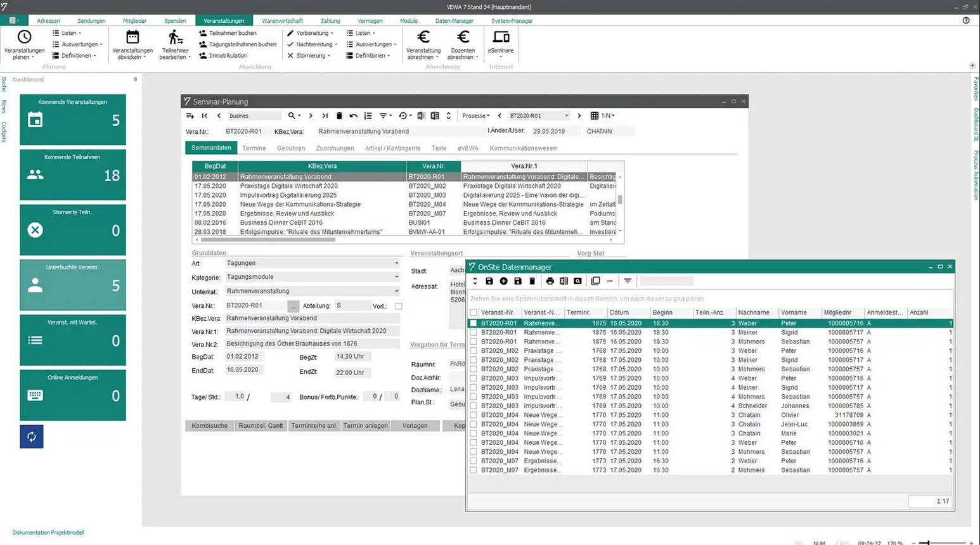
Task: Jump to last record in Seminar-Planung
Action: [x=325, y=116]
